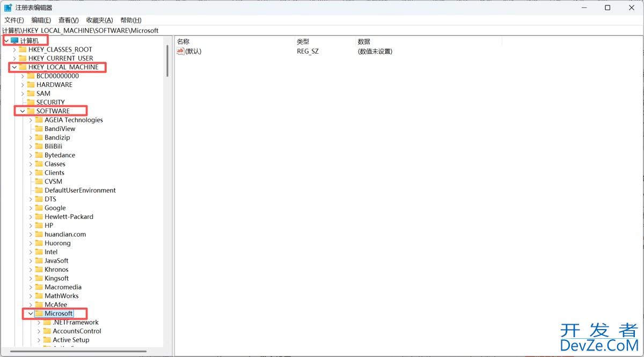Viewport: 644px width, 357px height.
Task: Open the 文件 menu
Action: click(x=14, y=20)
